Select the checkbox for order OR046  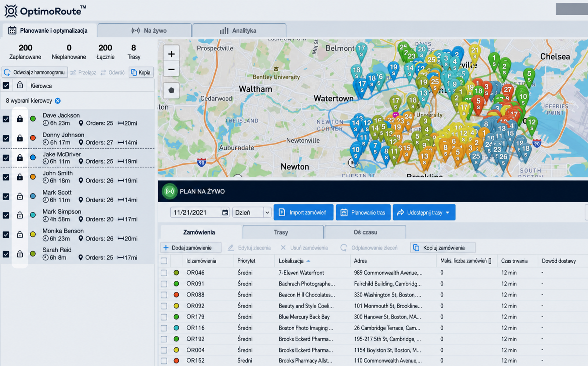click(x=164, y=273)
